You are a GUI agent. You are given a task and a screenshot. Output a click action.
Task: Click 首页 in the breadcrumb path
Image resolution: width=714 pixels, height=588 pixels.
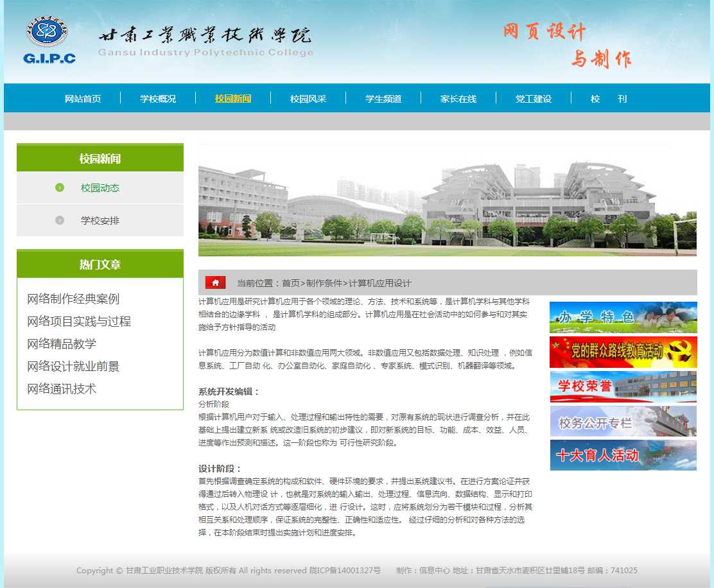(x=291, y=283)
